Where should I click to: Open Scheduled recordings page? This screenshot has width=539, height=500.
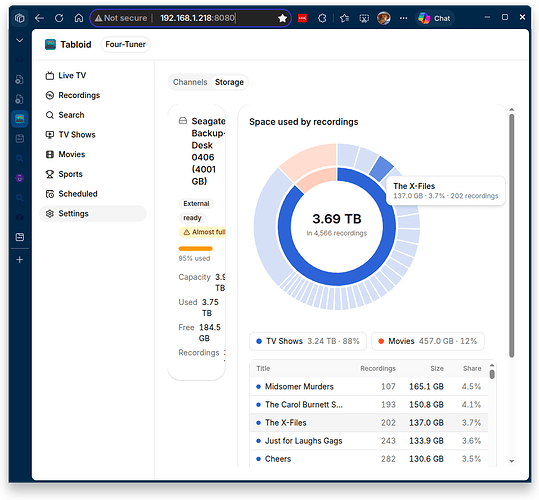(x=72, y=193)
